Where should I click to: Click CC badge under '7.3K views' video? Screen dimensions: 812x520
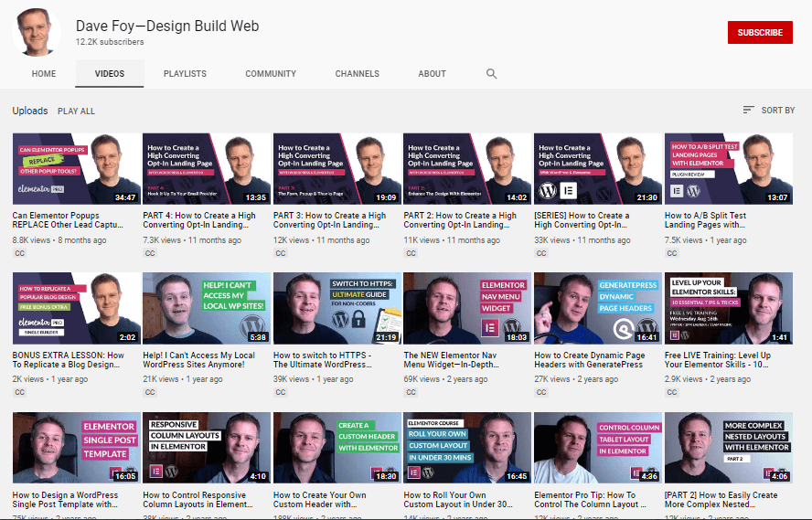(150, 253)
